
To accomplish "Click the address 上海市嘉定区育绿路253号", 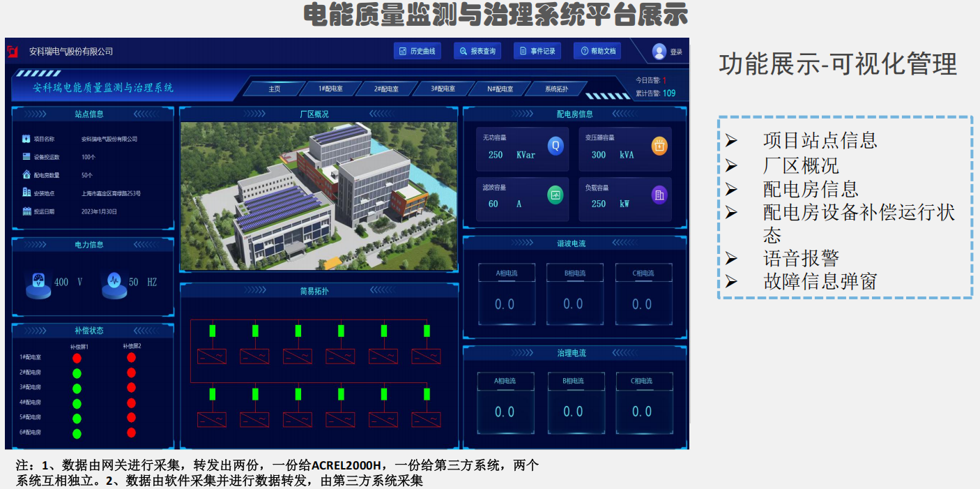I will click(x=111, y=193).
